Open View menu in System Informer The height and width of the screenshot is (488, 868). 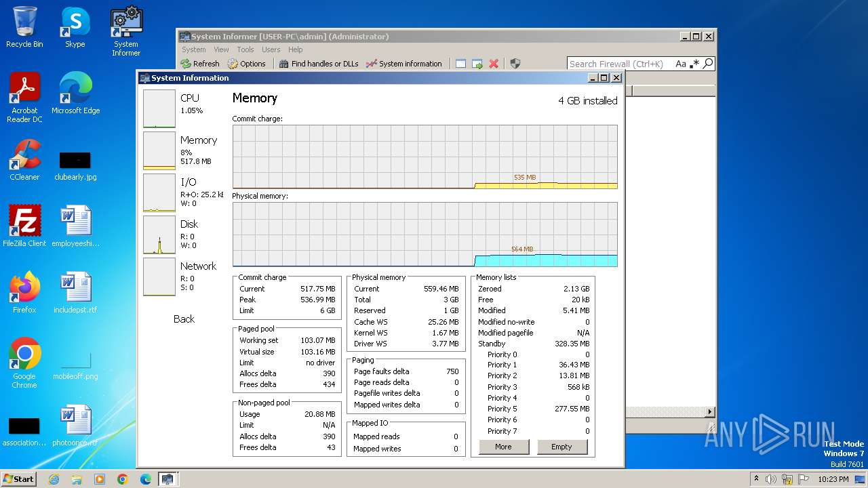point(221,49)
